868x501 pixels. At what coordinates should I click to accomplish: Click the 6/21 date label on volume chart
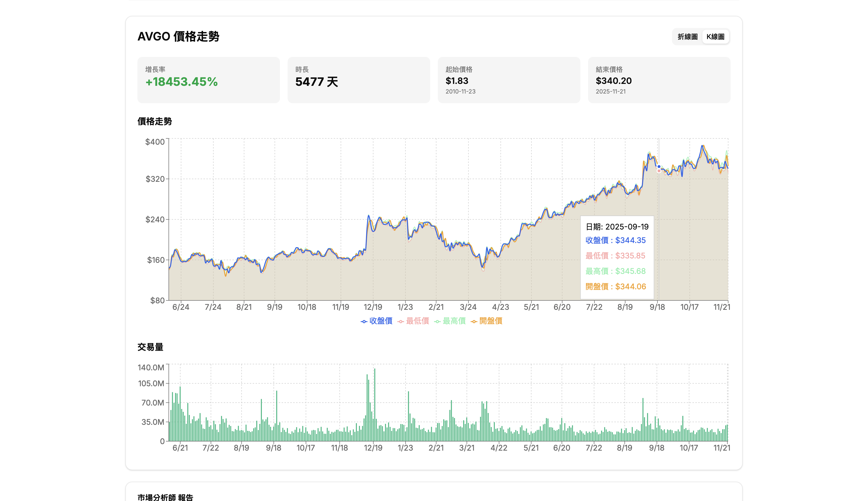pos(180,448)
